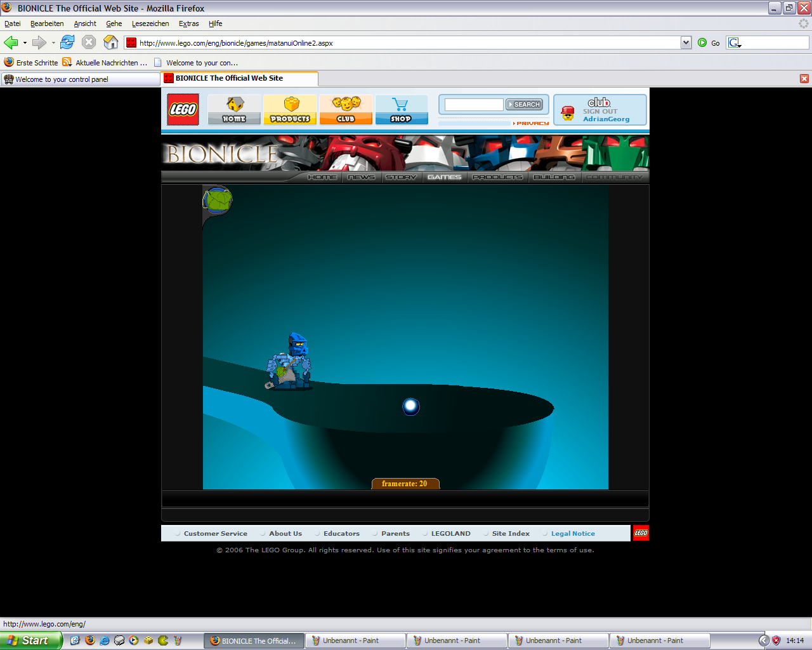
Task: Open the Erste Schritte bookmark
Action: pyautogui.click(x=31, y=63)
